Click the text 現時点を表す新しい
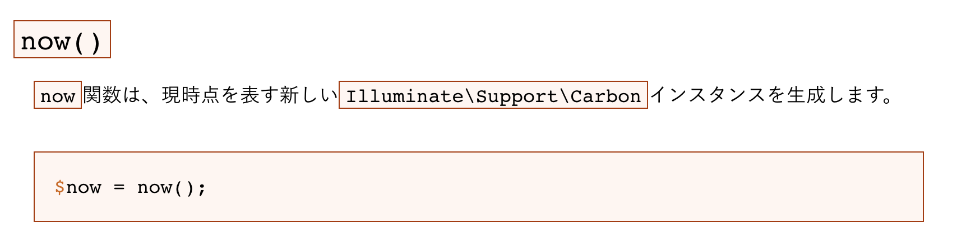Viewport: 980px width, 249px height. click(x=250, y=95)
